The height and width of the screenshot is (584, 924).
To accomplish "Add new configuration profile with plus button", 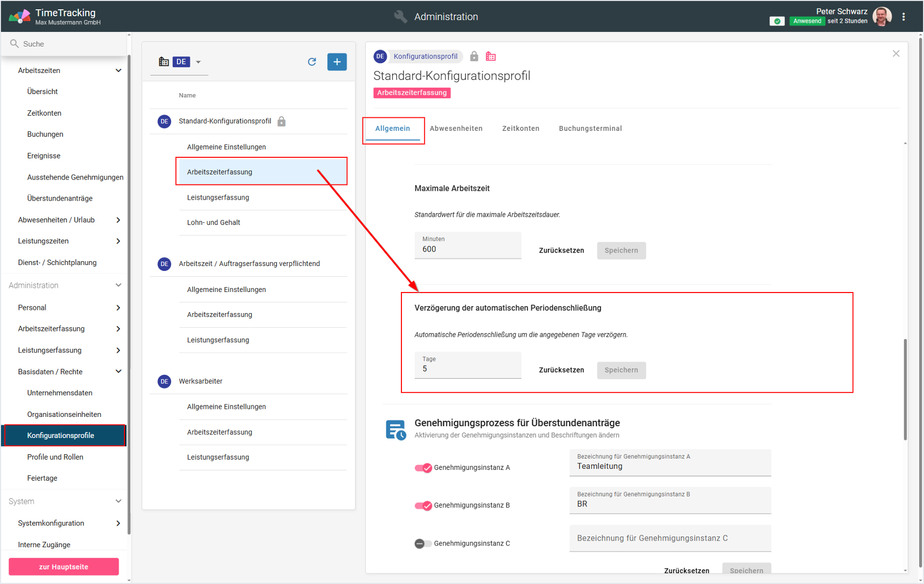I will coord(336,62).
